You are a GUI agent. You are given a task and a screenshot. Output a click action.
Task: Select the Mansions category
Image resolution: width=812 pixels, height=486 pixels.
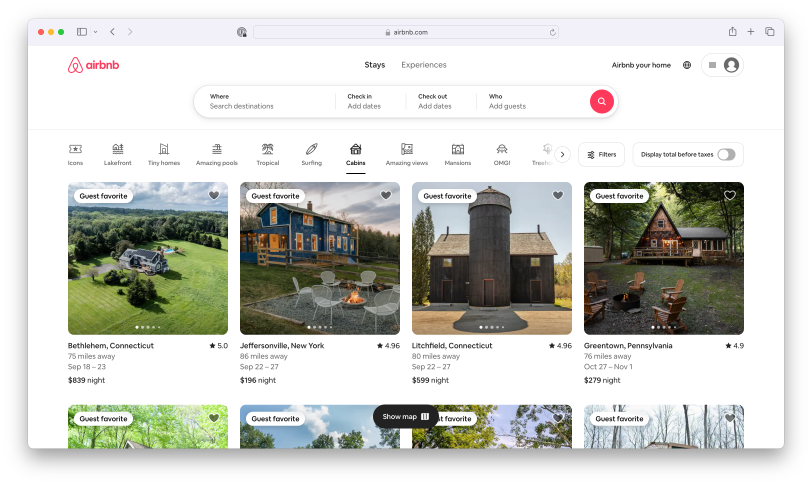(458, 154)
